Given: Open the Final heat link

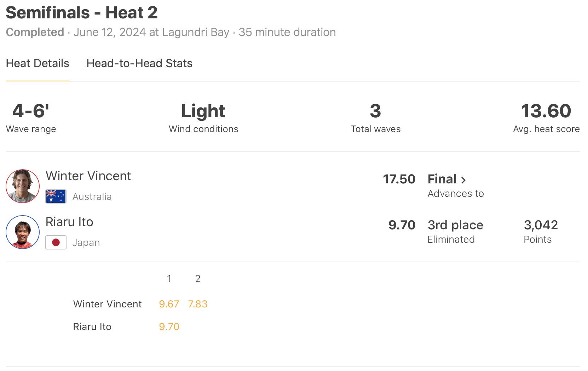Looking at the screenshot, I should coord(442,179).
